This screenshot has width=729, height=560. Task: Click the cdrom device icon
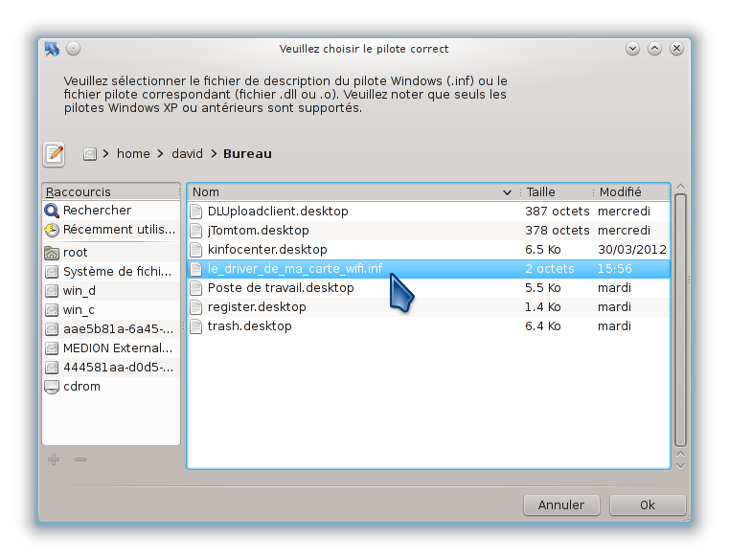[x=52, y=387]
